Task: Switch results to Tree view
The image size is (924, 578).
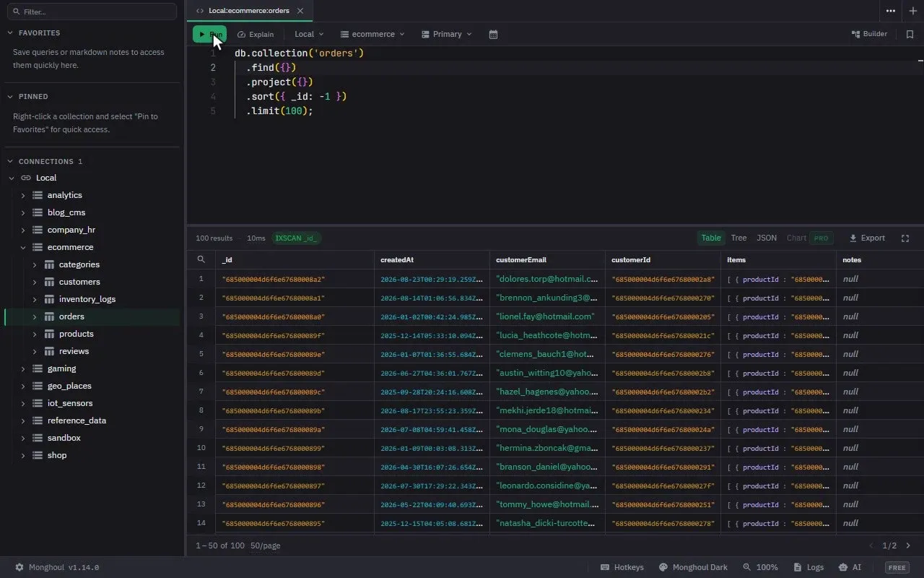Action: (x=738, y=238)
